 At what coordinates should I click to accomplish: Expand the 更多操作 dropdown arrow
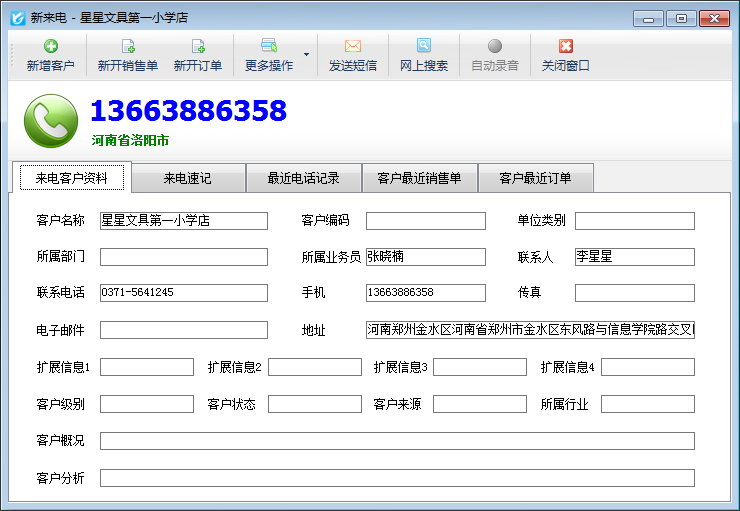click(306, 54)
